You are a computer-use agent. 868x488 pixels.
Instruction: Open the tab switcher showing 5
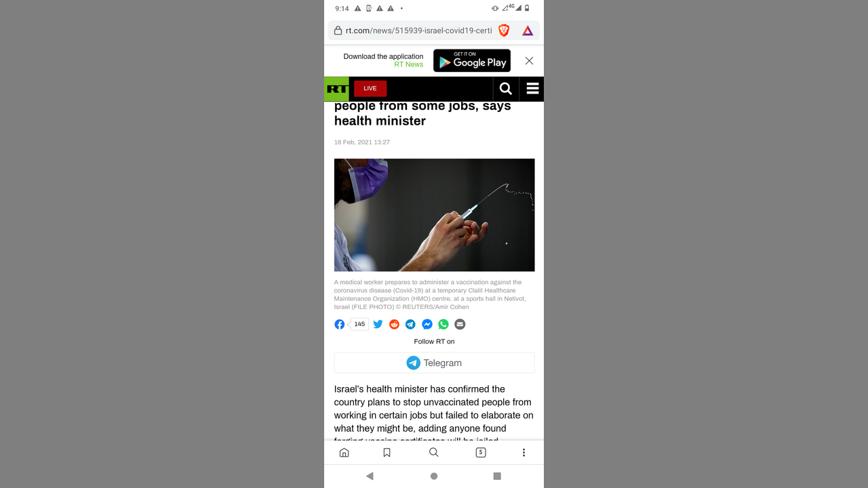481,452
